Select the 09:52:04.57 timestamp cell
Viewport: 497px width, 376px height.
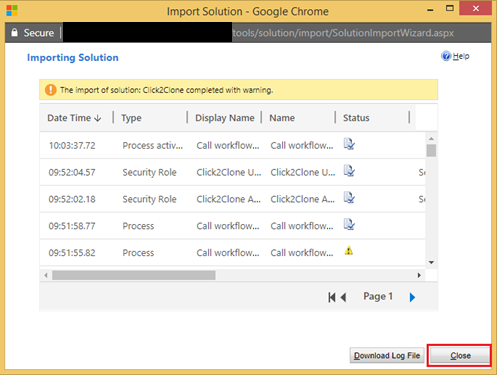pos(72,172)
